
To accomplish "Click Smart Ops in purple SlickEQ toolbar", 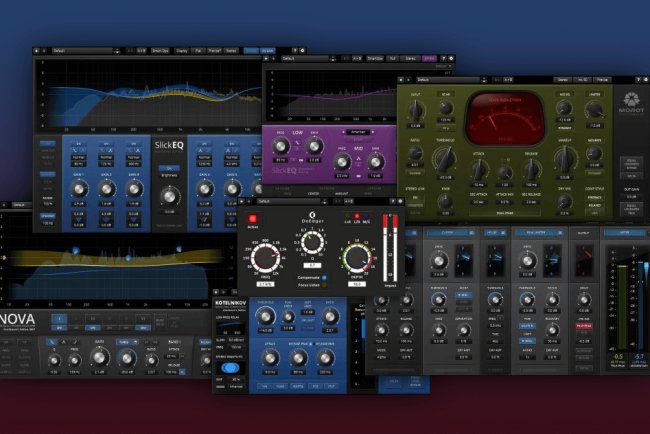I will click(375, 58).
